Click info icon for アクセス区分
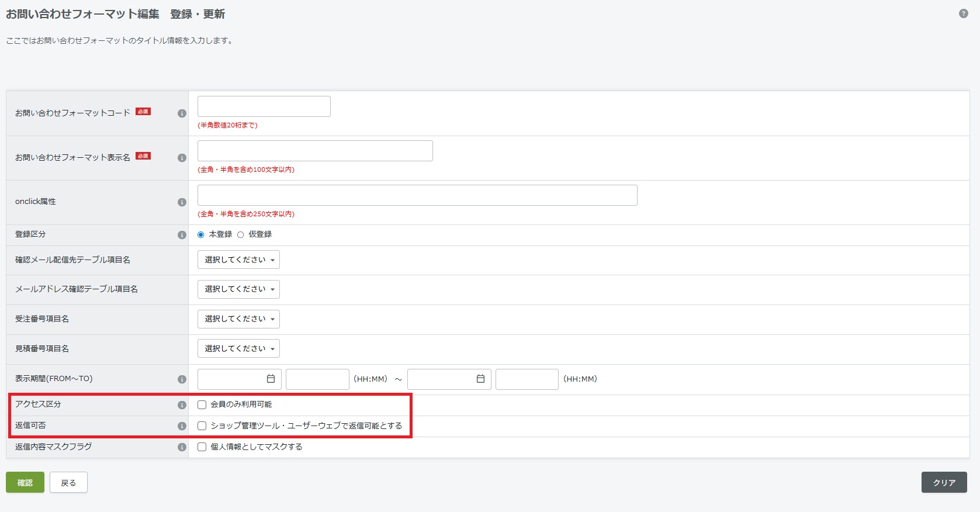Screen dimensions: 980x512 click(x=182, y=405)
